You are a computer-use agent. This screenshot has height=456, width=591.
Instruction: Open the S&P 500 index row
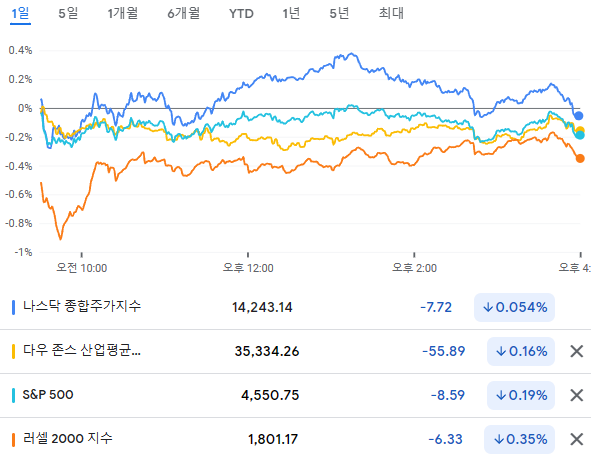tap(296, 395)
